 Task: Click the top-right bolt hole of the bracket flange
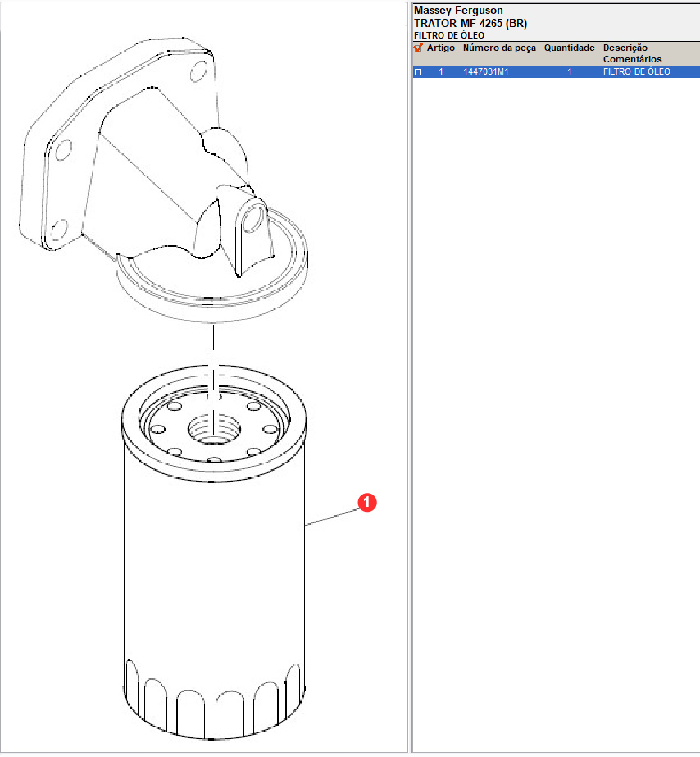(x=198, y=71)
